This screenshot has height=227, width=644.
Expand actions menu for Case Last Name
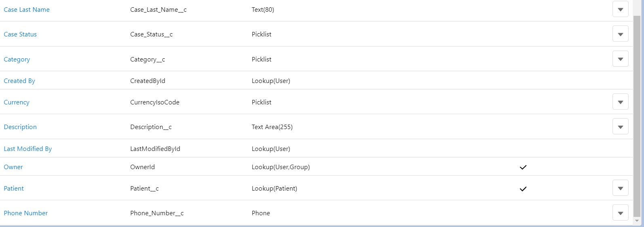[x=620, y=10]
